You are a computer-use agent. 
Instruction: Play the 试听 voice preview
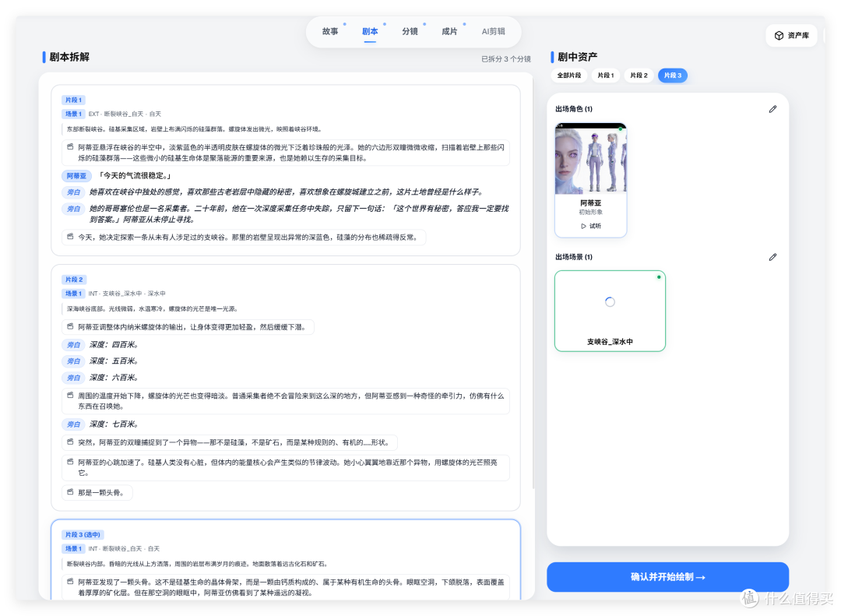tap(590, 226)
